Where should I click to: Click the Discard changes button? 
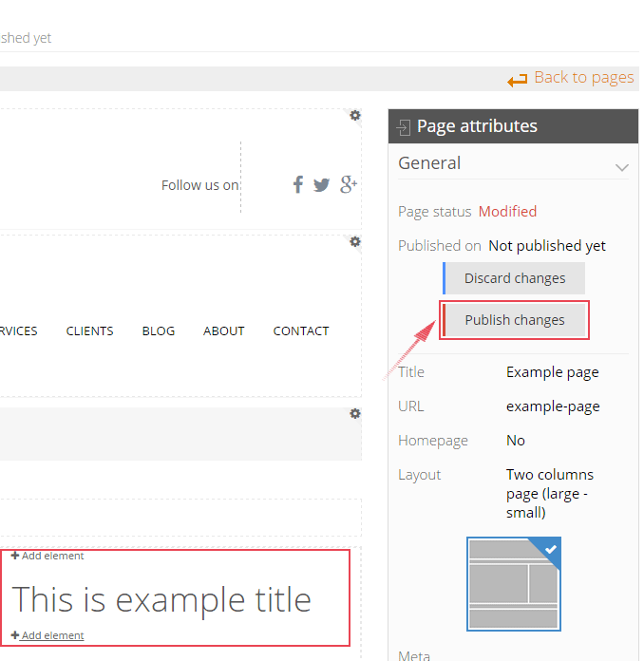[x=515, y=278]
